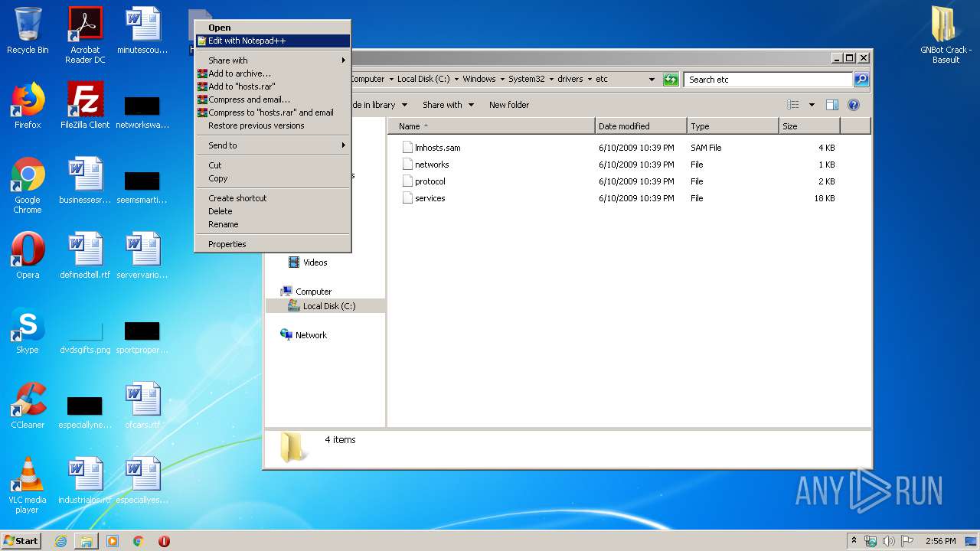Sort by Type column header
This screenshot has height=551, width=980.
click(733, 126)
